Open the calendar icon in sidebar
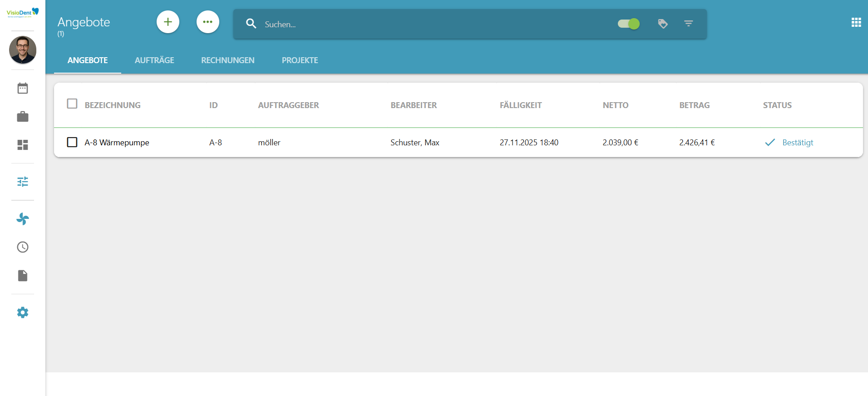Viewport: 868px width, 396px height. (23, 88)
